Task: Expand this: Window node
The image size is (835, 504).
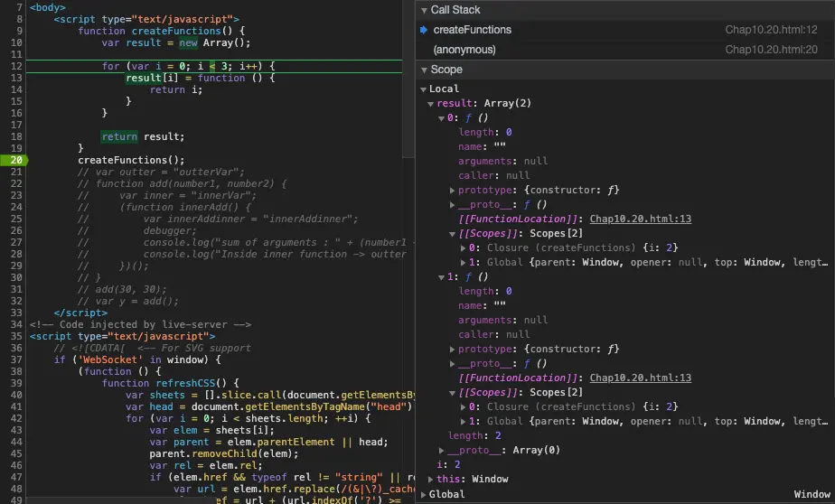Action: pyautogui.click(x=430, y=479)
